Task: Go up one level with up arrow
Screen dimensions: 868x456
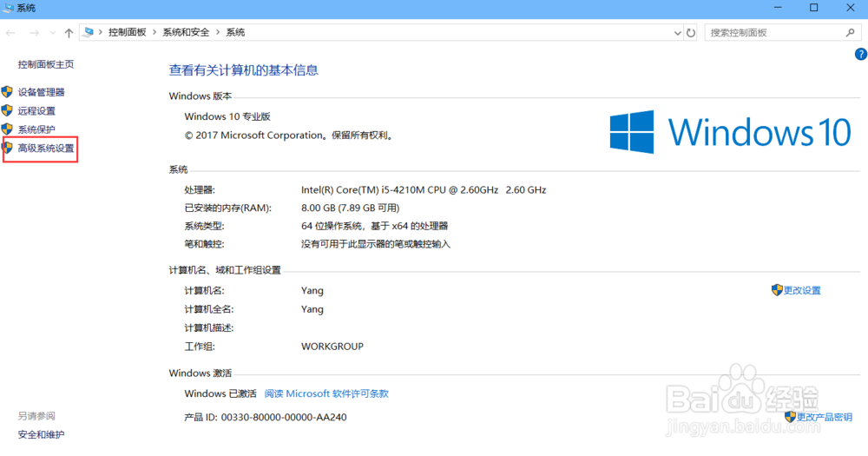Action: coord(69,33)
